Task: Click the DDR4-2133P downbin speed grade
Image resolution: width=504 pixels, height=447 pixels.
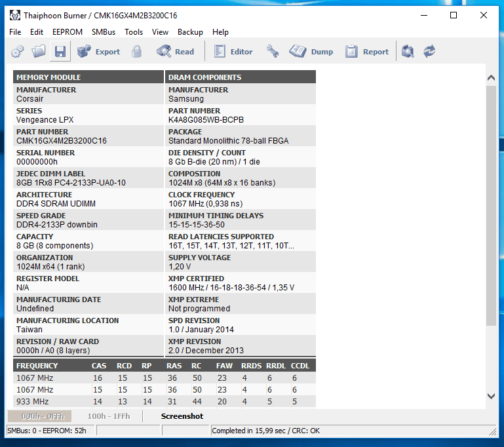Action: pos(57,225)
